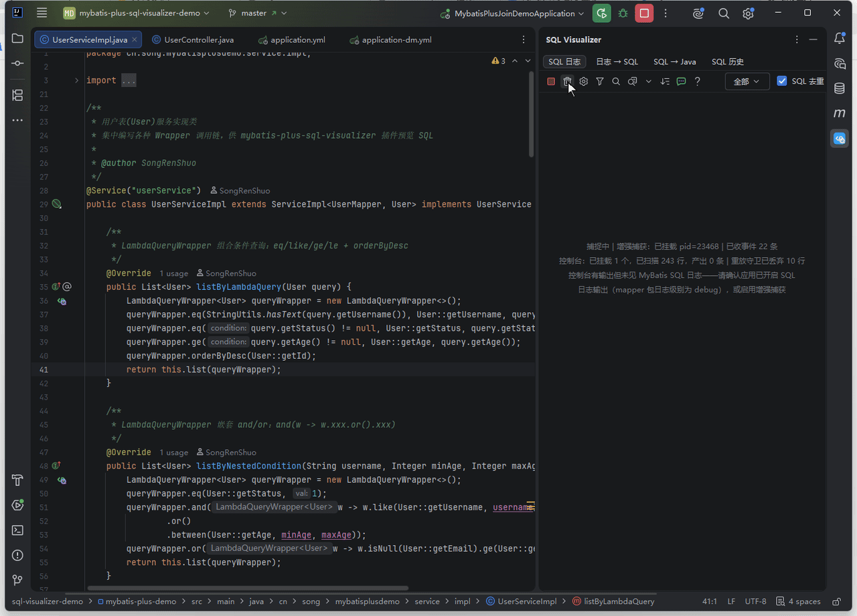This screenshot has width=857, height=616.
Task: Switch to the 日志 → SQL tab
Action: point(617,62)
